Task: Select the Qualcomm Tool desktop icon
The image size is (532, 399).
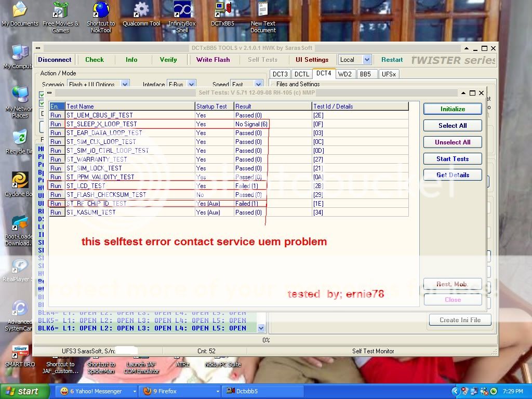Action: click(141, 14)
